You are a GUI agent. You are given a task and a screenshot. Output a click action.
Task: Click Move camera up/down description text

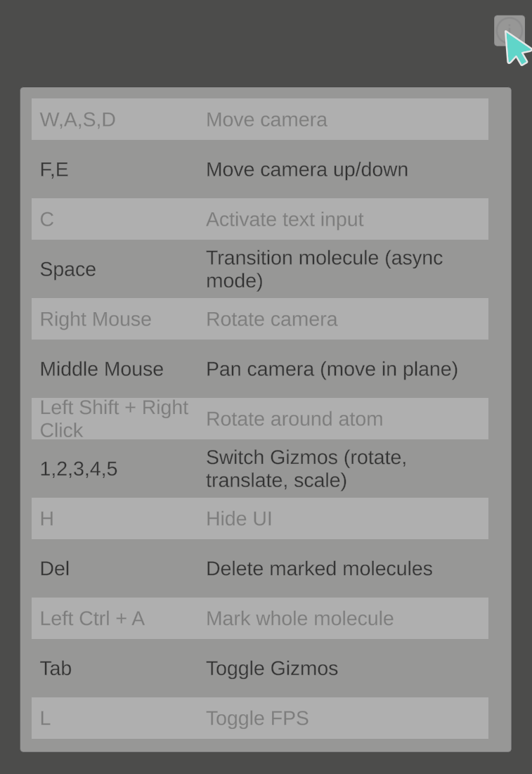coord(306,169)
